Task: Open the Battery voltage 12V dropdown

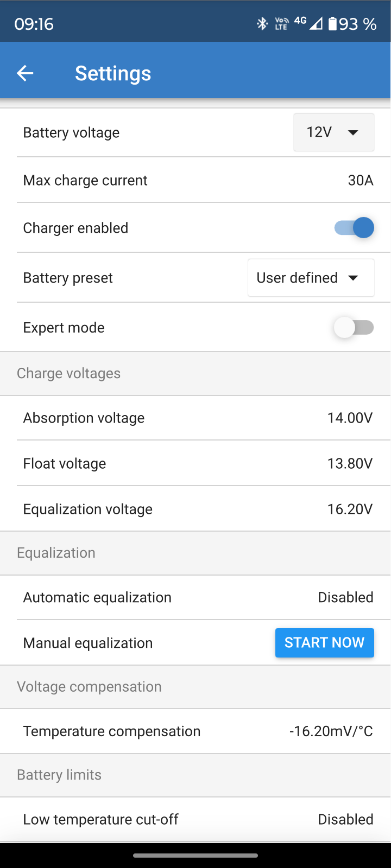Action: point(333,132)
